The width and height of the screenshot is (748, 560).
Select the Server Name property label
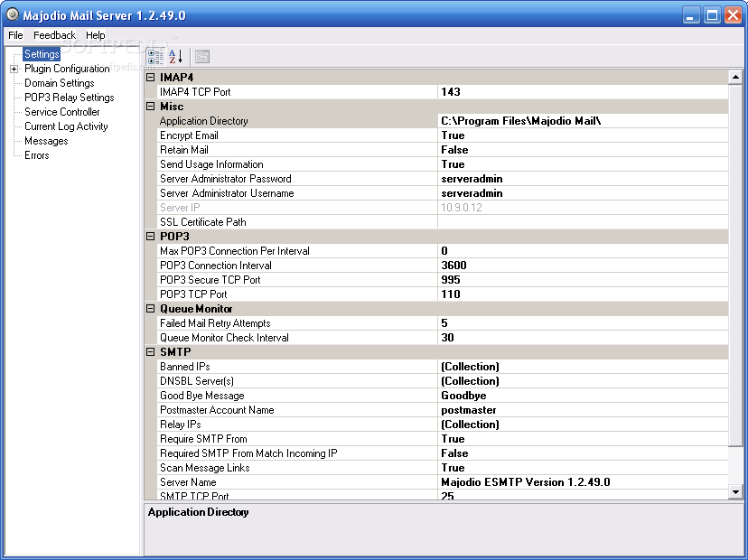click(188, 482)
